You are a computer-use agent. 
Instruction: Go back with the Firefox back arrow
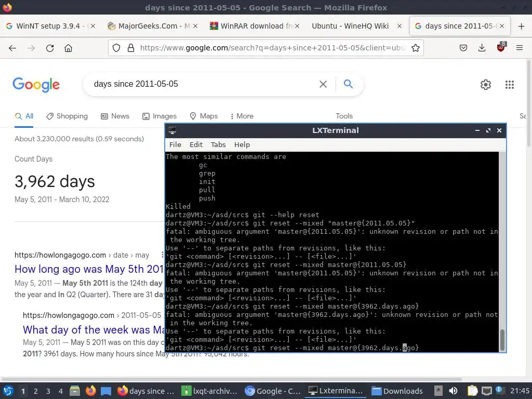click(x=12, y=48)
